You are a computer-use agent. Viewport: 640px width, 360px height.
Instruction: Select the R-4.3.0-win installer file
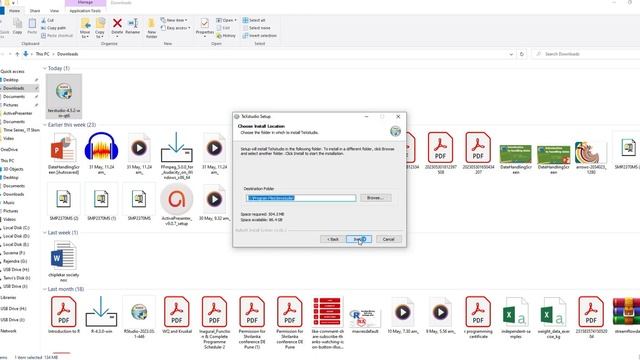(x=101, y=315)
